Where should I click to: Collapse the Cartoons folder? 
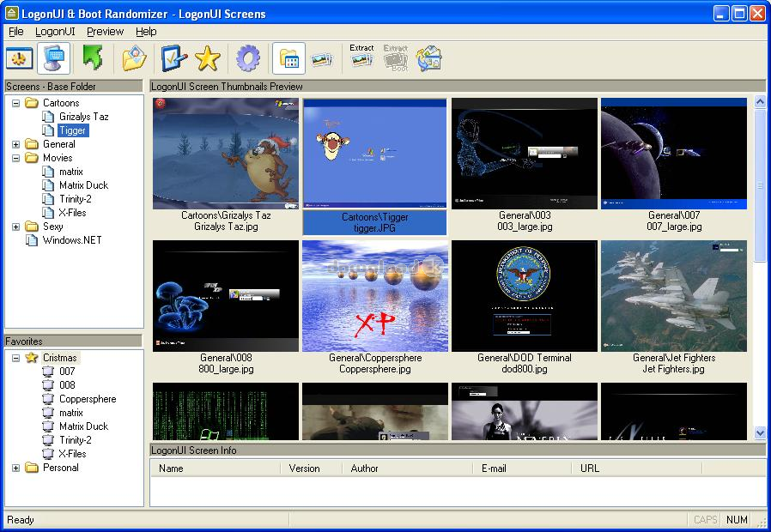(15, 103)
